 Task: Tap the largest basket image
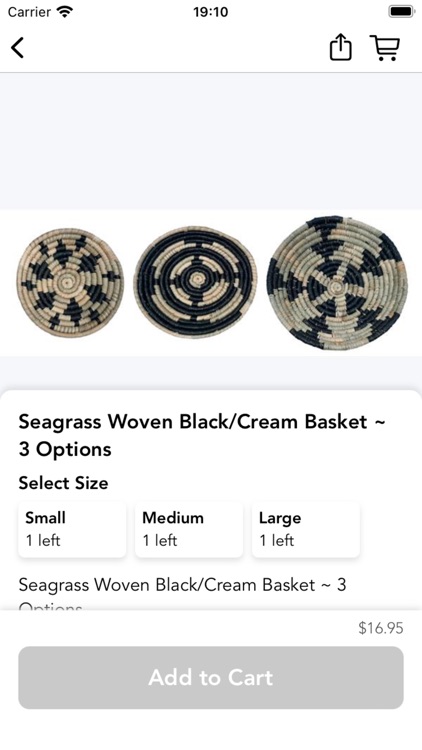point(337,283)
